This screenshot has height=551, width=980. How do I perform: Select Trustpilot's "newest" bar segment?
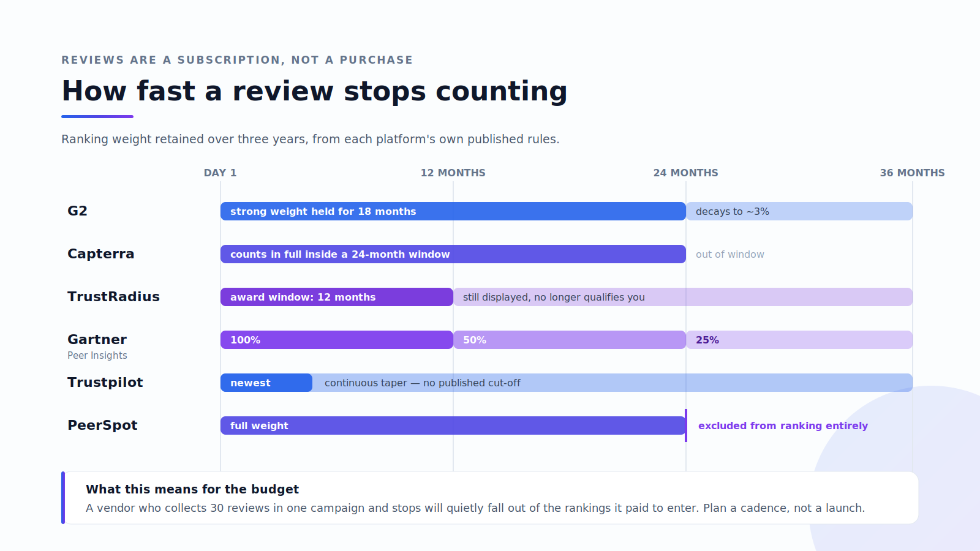click(266, 383)
